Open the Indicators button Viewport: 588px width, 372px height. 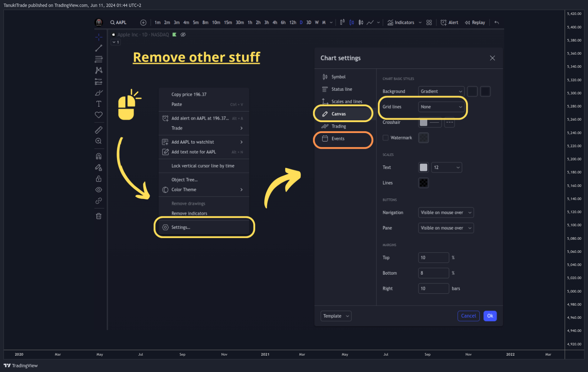point(401,23)
